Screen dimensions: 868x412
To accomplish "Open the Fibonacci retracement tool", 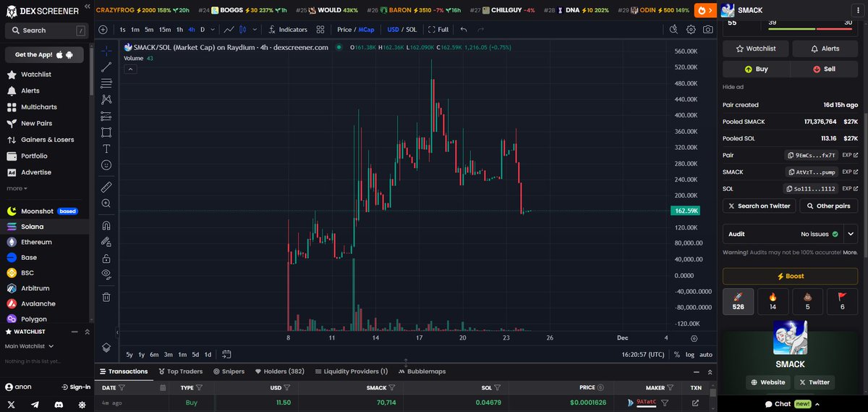I will point(106,83).
